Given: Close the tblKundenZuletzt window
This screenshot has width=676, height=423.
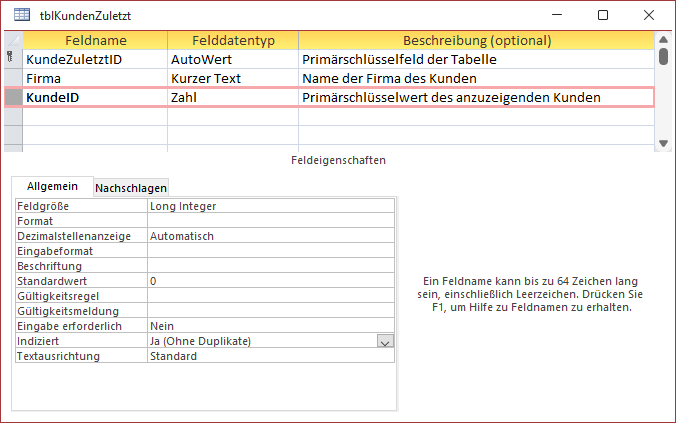Looking at the screenshot, I should 649,15.
